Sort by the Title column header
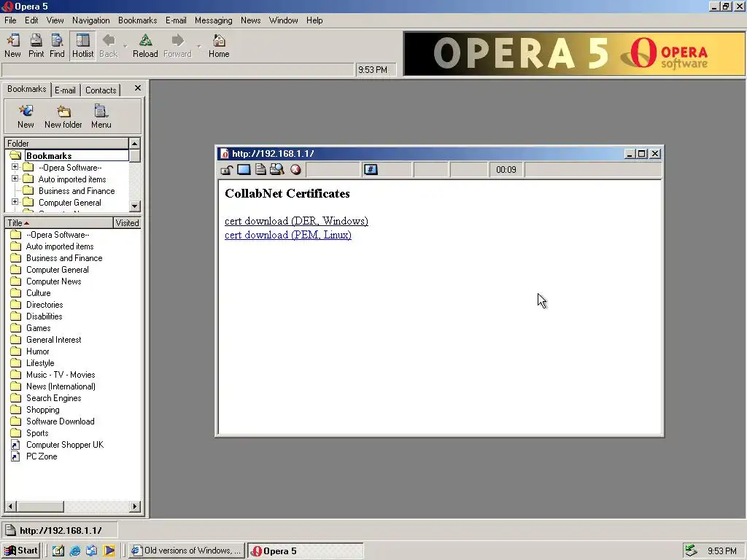Screen dimensions: 747x560 (58, 223)
